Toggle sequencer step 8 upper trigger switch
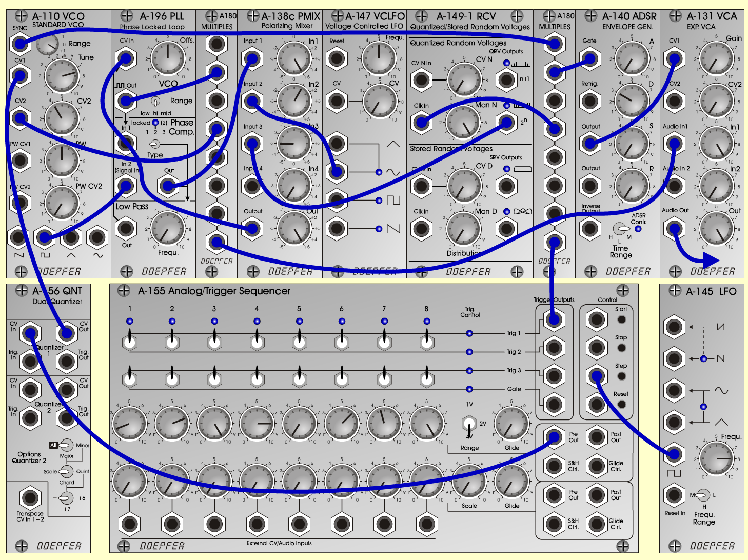The width and height of the screenshot is (748, 560). pyautogui.click(x=427, y=339)
